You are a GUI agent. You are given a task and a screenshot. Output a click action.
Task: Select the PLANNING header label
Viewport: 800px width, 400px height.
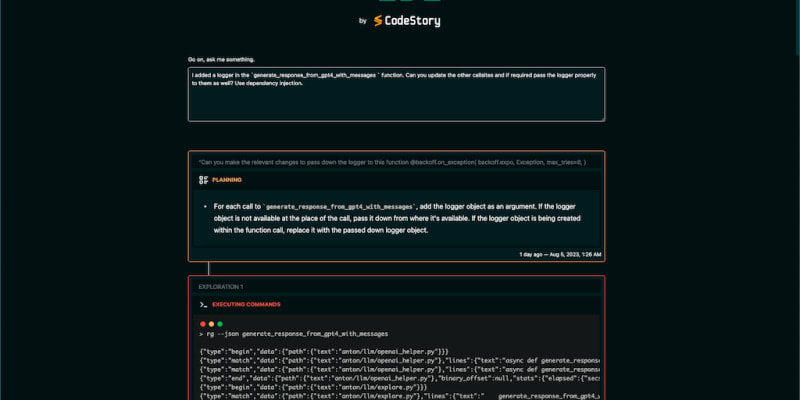(x=227, y=180)
